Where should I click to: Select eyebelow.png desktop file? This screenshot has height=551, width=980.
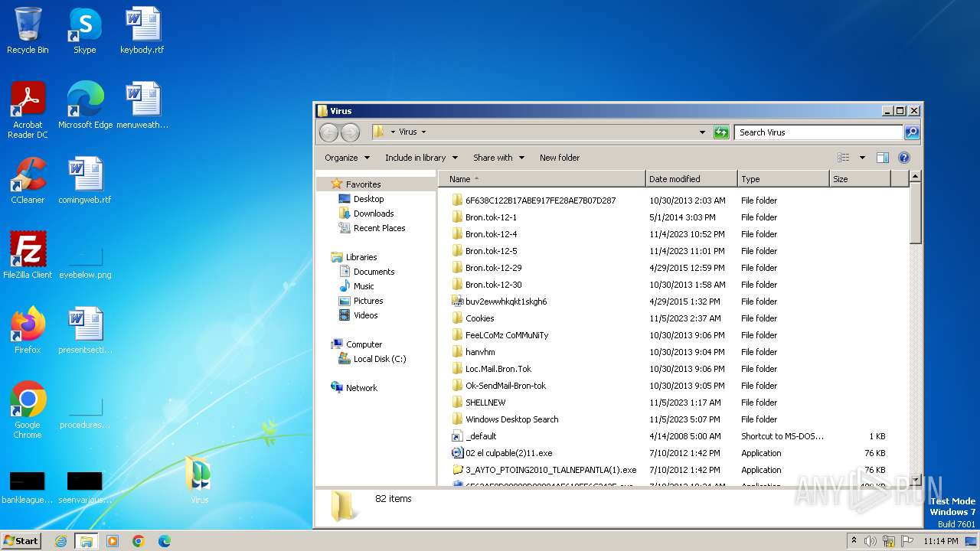(x=85, y=262)
